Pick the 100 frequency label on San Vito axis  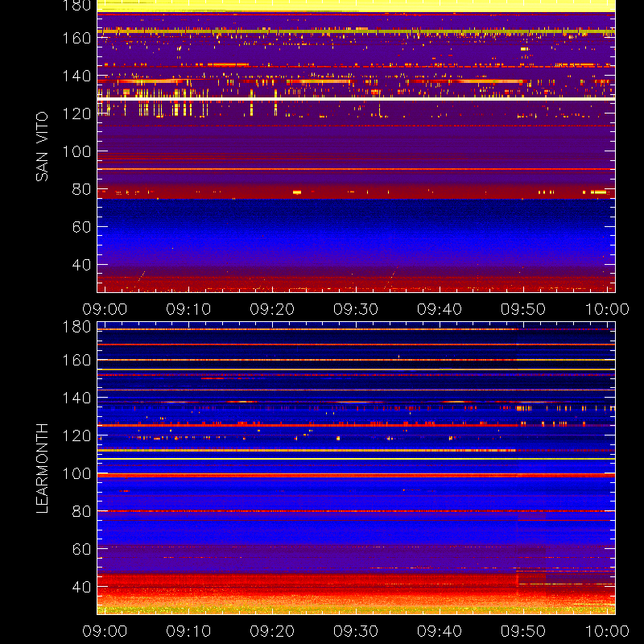click(76, 151)
